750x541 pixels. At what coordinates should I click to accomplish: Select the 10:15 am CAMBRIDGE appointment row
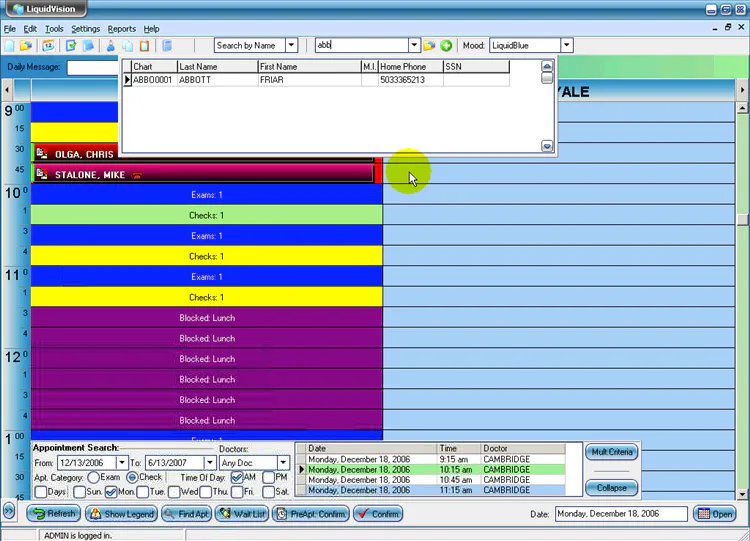(x=430, y=470)
